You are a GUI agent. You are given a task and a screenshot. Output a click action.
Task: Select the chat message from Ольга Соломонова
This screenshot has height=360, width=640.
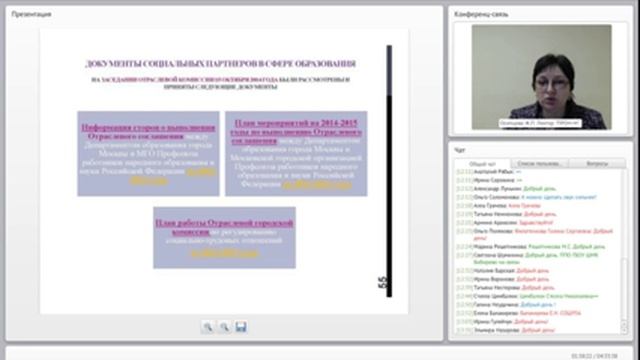click(527, 197)
